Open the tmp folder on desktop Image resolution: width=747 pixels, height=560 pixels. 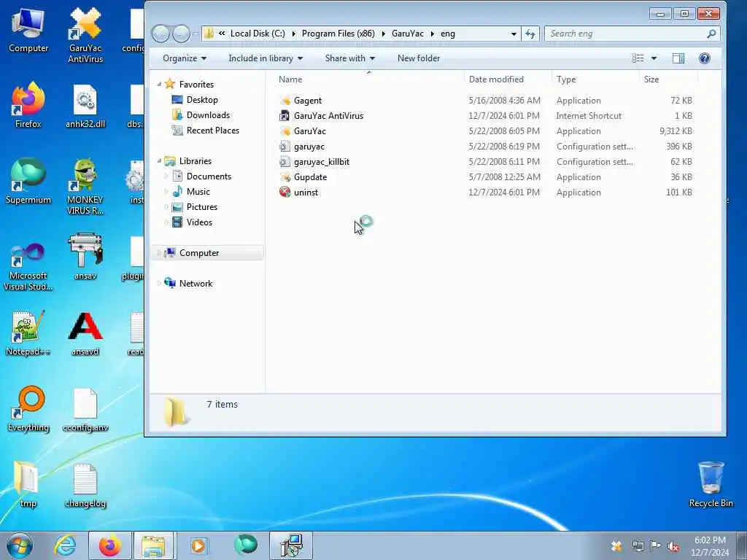click(x=27, y=483)
